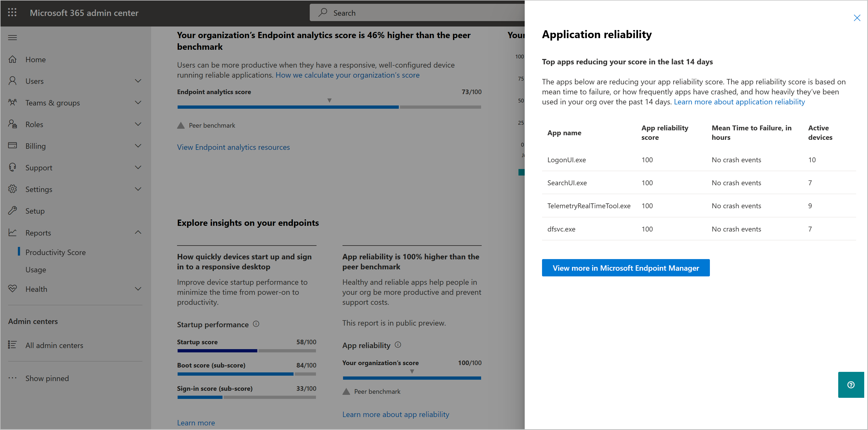Open the app launcher waffle icon
868x430 pixels.
(12, 13)
